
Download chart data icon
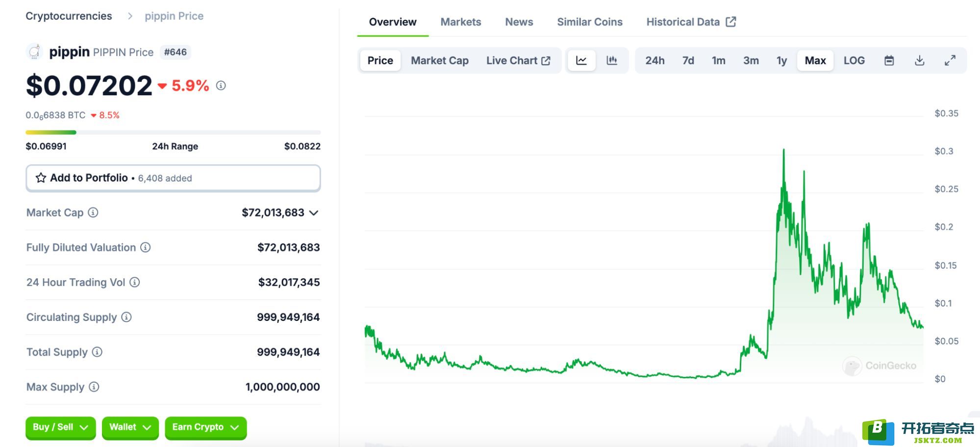pyautogui.click(x=919, y=60)
